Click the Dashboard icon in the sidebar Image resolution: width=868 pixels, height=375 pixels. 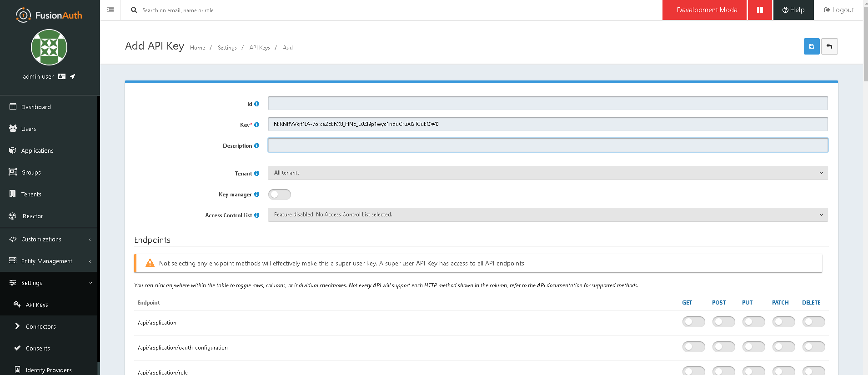coord(13,107)
